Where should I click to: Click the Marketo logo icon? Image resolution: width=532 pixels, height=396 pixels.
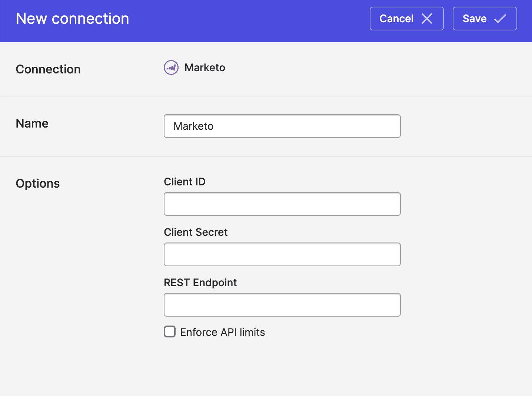[171, 67]
